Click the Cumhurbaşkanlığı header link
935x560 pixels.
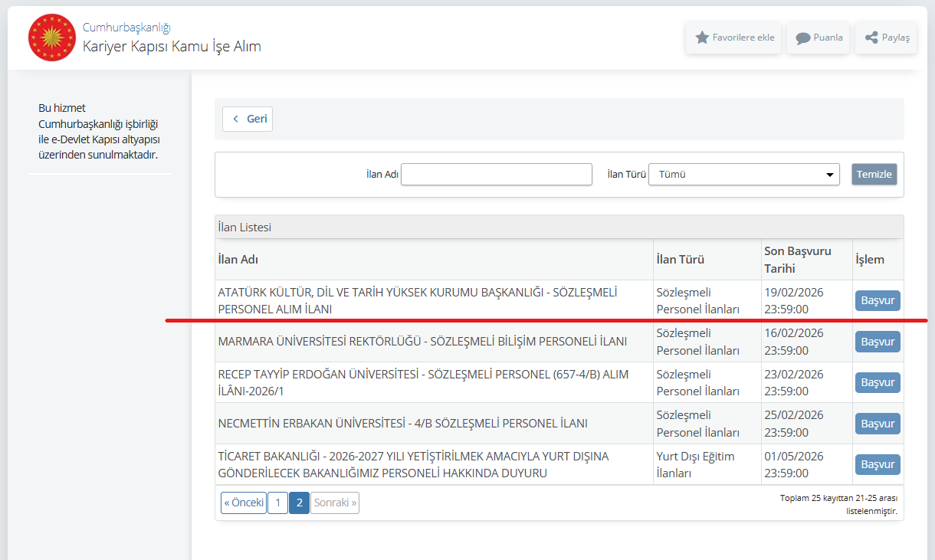(x=126, y=28)
